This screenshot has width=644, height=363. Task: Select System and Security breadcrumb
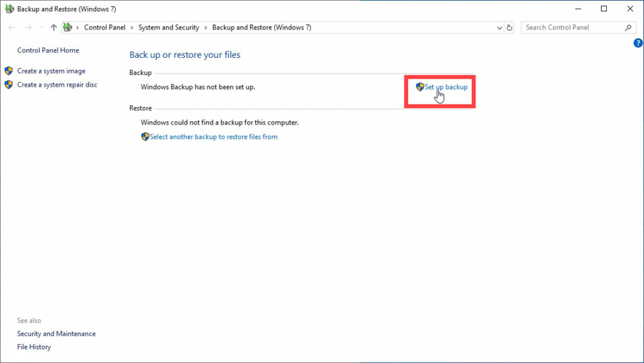[x=169, y=28]
